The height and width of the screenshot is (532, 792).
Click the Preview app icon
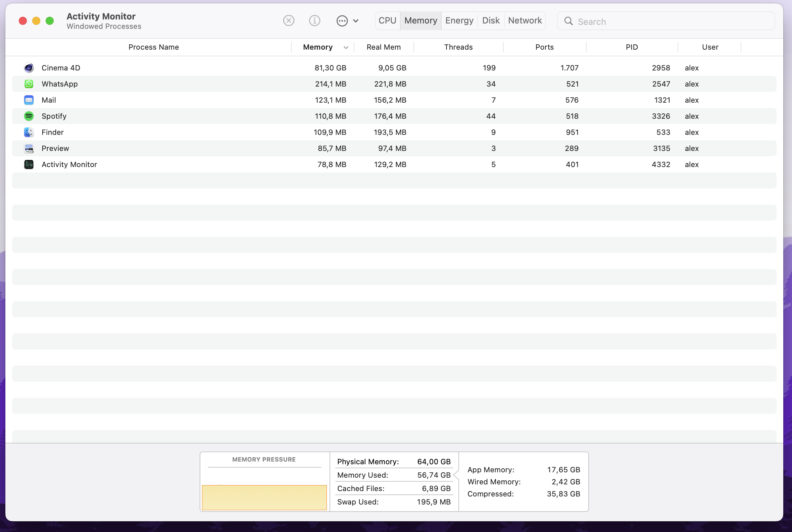pos(29,148)
